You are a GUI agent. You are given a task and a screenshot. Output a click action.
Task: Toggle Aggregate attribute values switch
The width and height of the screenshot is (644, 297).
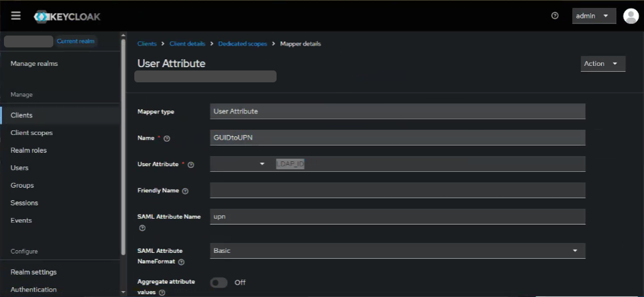pyautogui.click(x=219, y=283)
